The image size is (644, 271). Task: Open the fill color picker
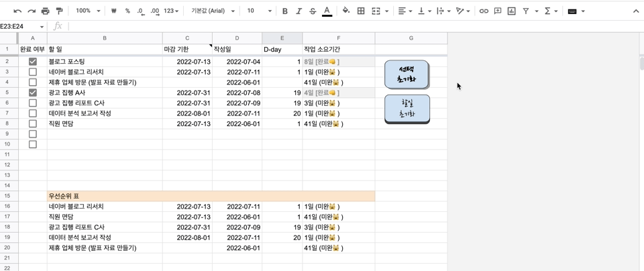coord(346,11)
